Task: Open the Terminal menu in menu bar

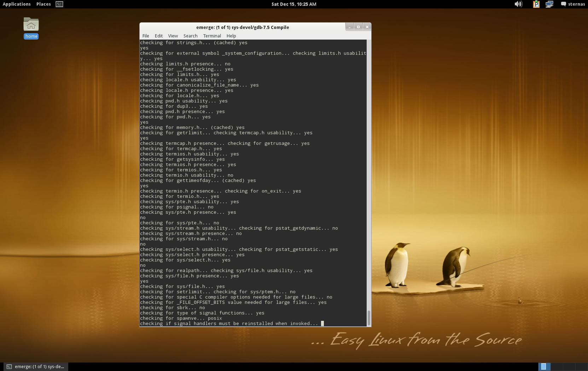Action: (212, 36)
